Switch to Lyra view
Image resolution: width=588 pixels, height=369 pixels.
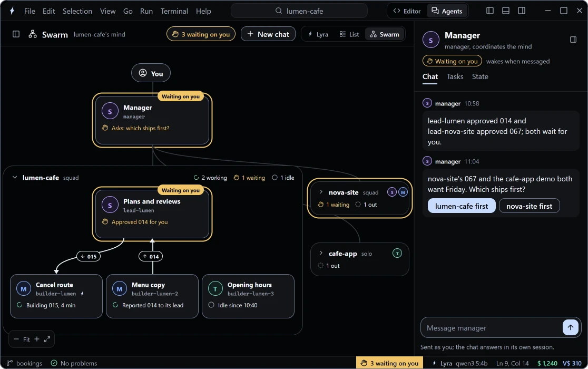[318, 34]
